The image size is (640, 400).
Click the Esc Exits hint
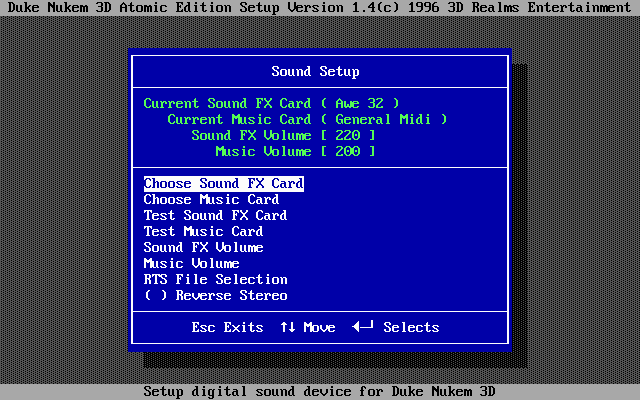(x=227, y=327)
